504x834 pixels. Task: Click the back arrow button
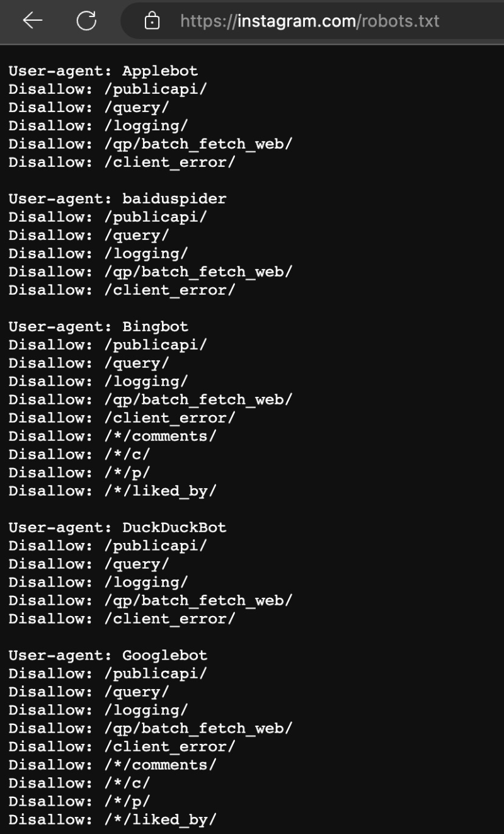coord(32,21)
